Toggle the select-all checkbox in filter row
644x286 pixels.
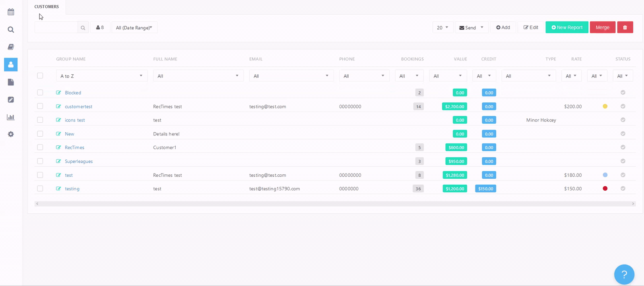click(x=40, y=75)
